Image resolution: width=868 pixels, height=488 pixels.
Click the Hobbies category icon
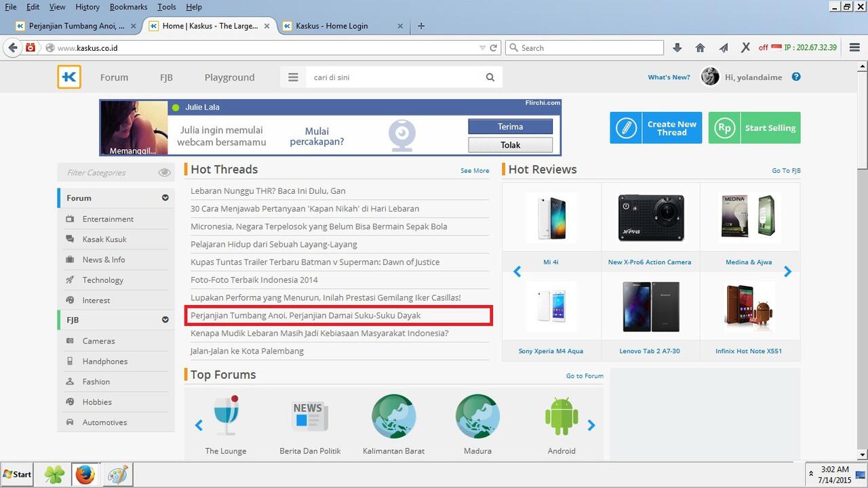tap(70, 402)
